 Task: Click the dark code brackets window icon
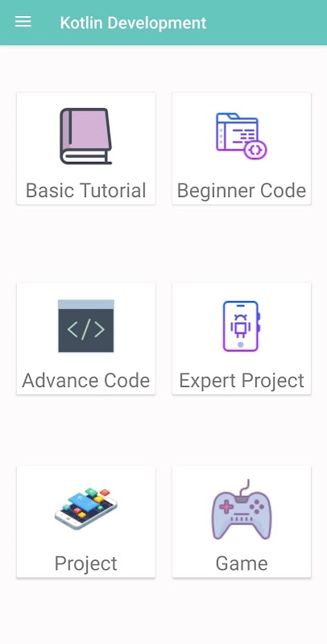click(86, 326)
